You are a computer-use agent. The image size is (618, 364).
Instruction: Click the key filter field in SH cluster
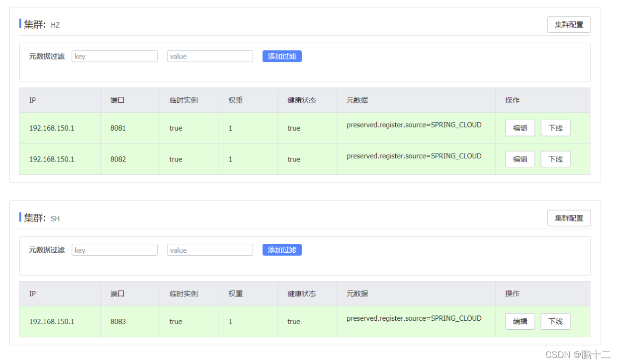pyautogui.click(x=114, y=250)
